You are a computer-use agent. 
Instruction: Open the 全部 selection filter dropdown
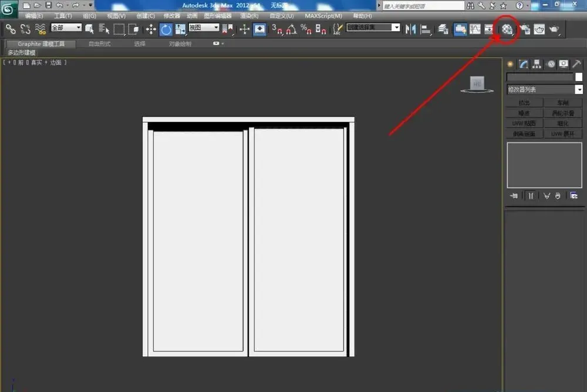[x=66, y=28]
